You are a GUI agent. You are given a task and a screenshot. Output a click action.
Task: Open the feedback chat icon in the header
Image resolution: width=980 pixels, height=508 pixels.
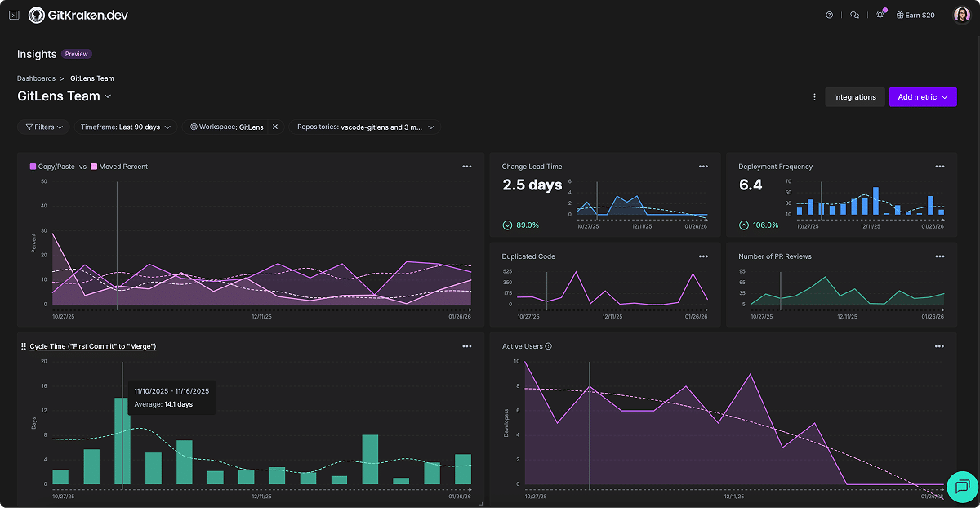(854, 15)
